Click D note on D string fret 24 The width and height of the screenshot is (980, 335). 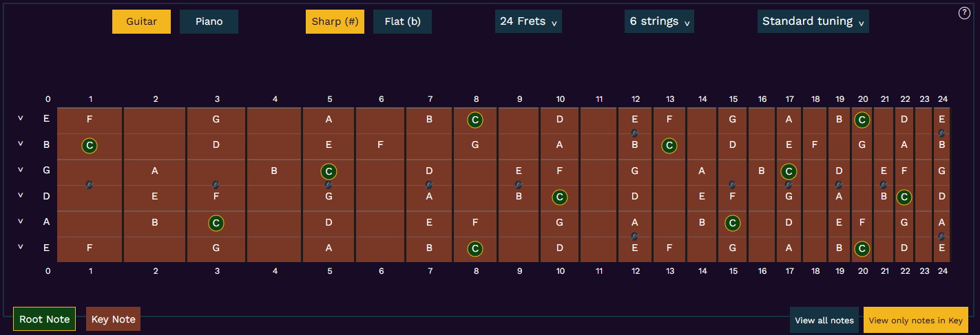[941, 197]
